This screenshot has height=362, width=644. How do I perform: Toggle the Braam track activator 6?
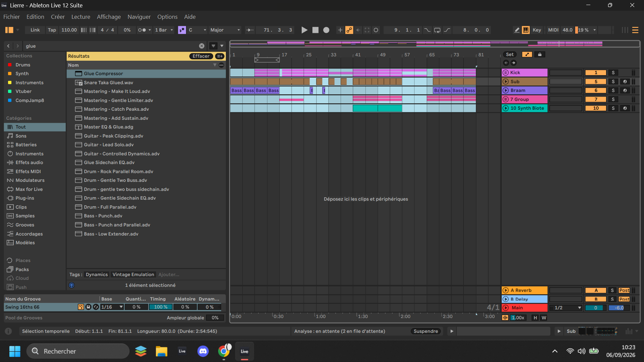click(x=596, y=91)
